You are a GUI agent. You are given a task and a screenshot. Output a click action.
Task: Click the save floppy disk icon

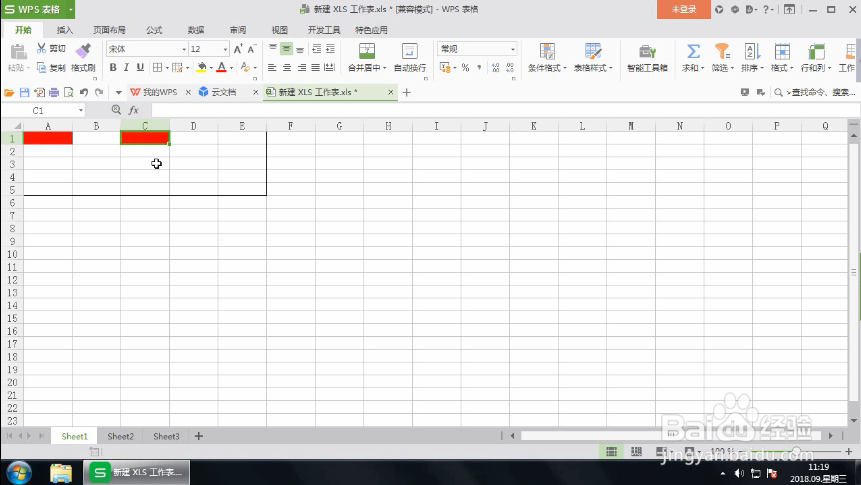(x=24, y=92)
